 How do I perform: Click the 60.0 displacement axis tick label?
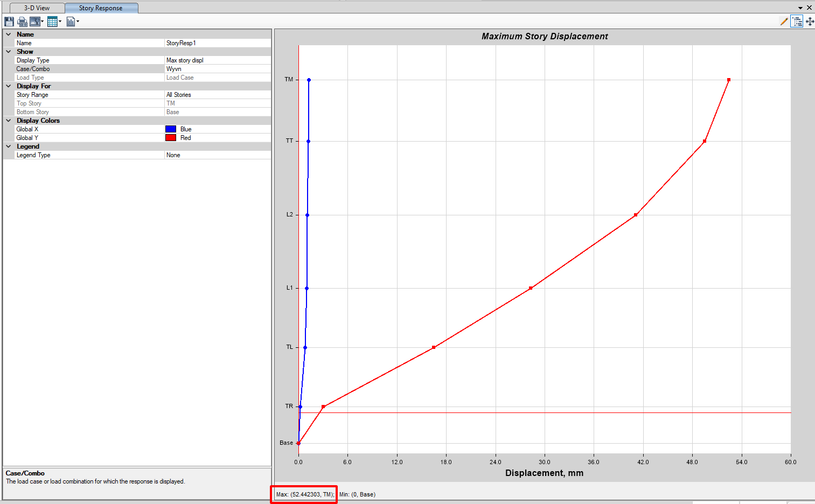[x=790, y=462]
